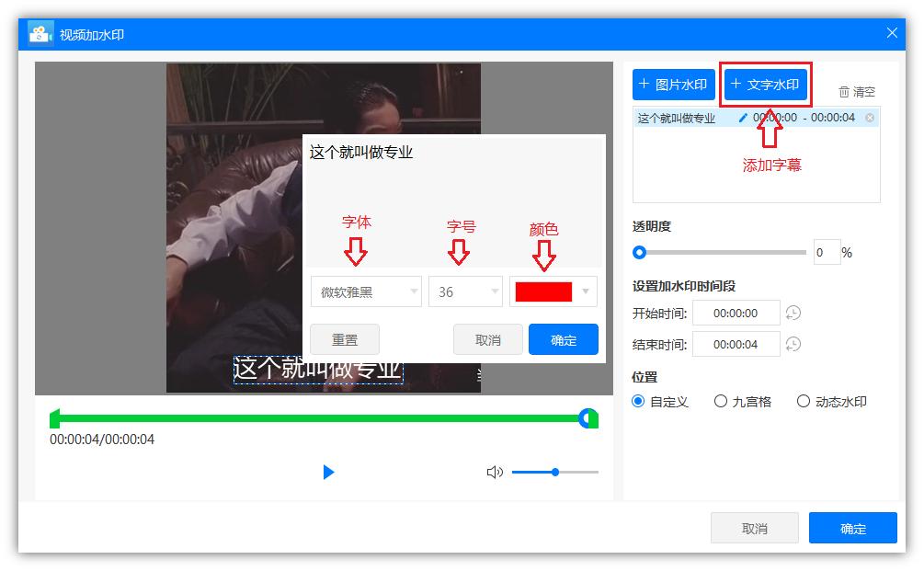Adjust the 透明度 transparency slider handle
The height and width of the screenshot is (571, 924).
(x=639, y=253)
